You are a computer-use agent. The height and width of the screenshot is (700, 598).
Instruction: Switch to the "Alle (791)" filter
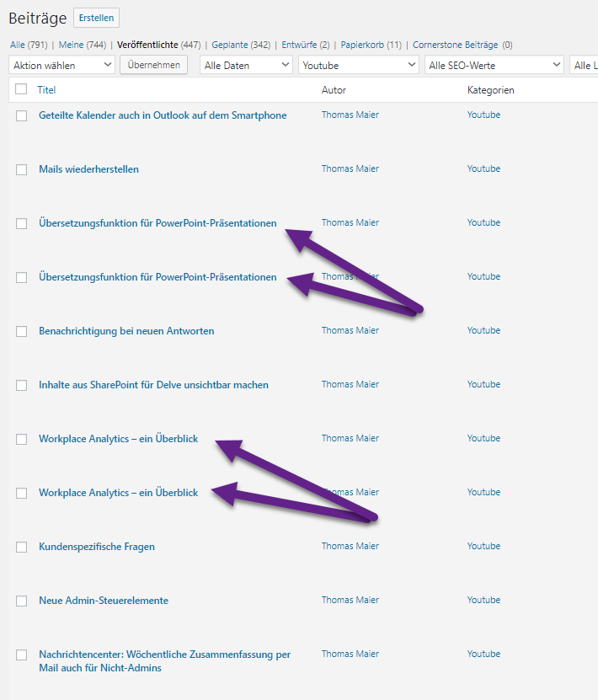29,45
